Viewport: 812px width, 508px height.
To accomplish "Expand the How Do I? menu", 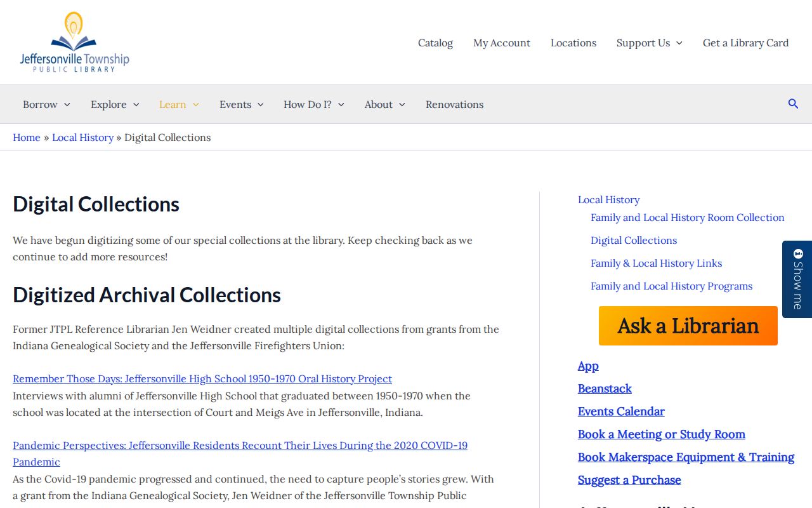I will click(314, 105).
